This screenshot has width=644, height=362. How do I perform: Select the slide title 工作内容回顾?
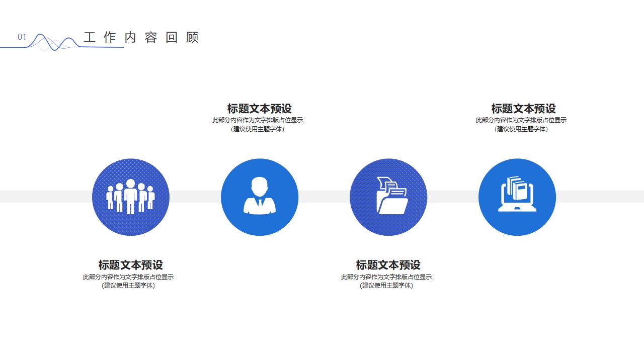click(x=141, y=37)
